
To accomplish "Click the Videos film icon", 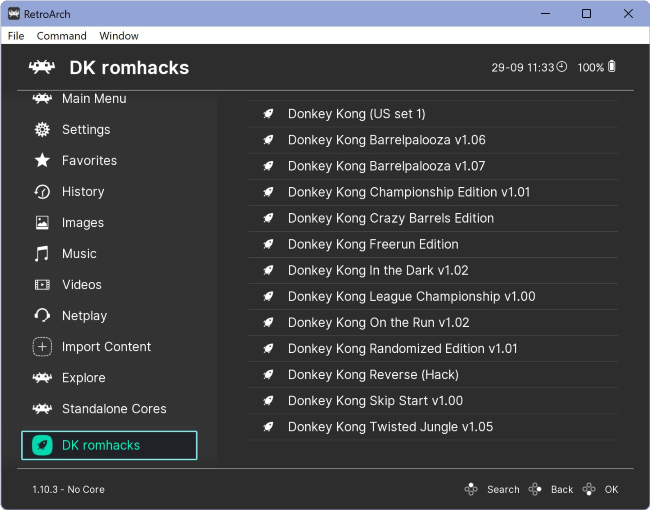I will (x=42, y=285).
